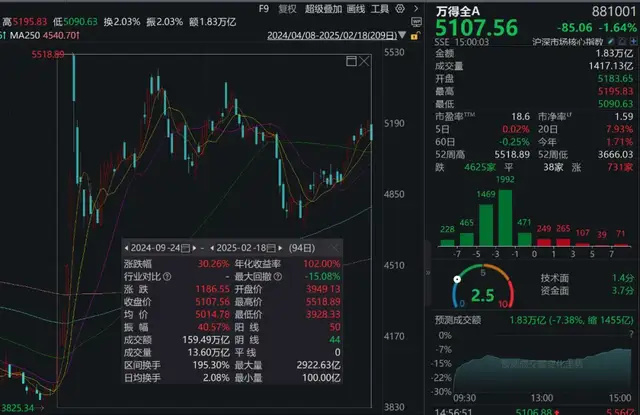This screenshot has width=640, height=415.
Task: Step end date 2025-02-18 forward arrow
Action: click(280, 248)
